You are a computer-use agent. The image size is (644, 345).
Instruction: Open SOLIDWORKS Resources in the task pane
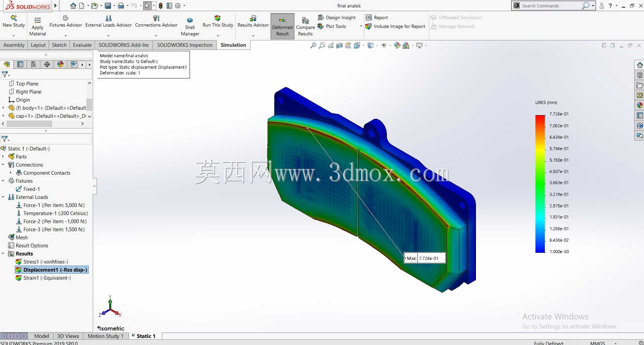[640, 65]
